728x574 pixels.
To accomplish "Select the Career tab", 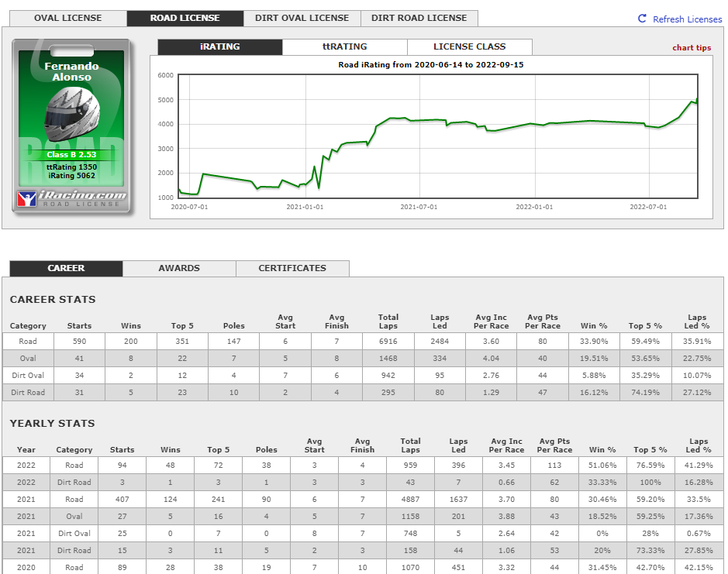I will [x=66, y=268].
